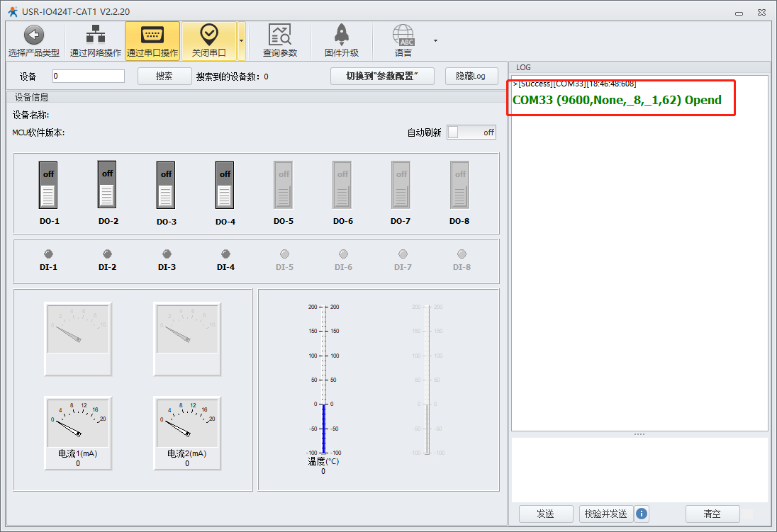The image size is (777, 532).
Task: Toggle the DO-1 output switch
Action: (x=48, y=185)
